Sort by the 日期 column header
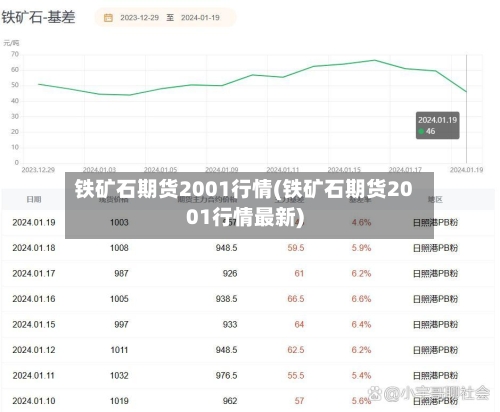The height and width of the screenshot is (412, 500). pyautogui.click(x=34, y=200)
